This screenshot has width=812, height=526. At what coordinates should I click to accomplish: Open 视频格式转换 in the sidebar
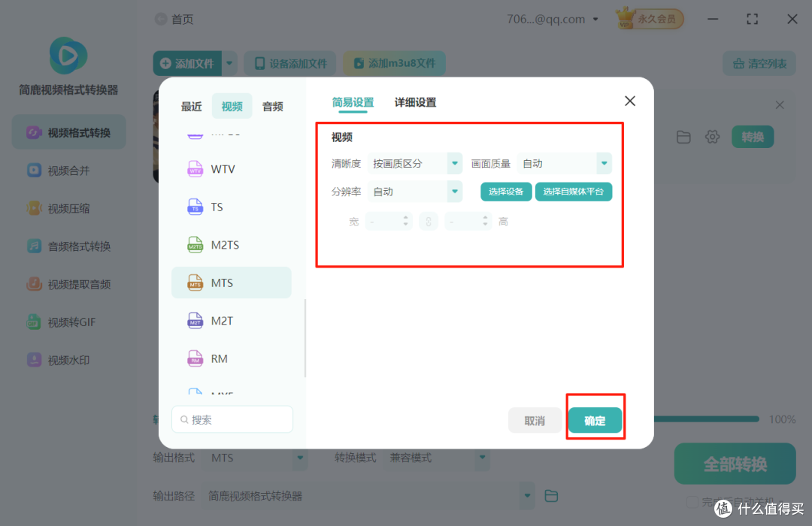point(69,132)
